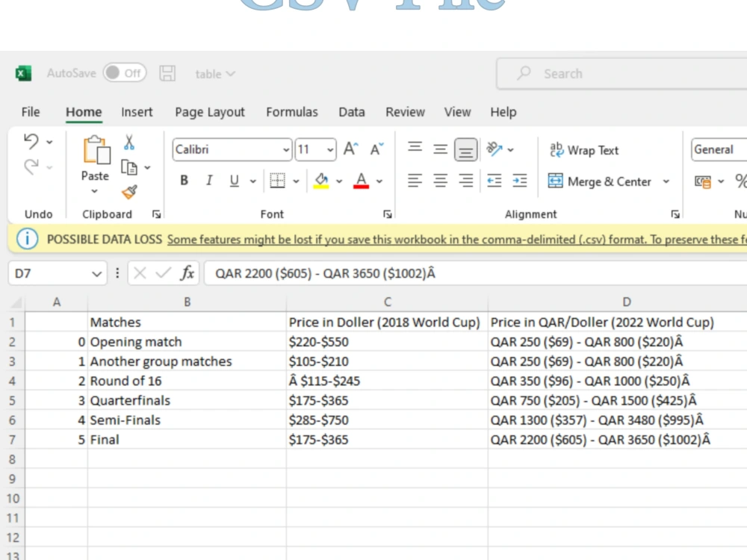Click the data loss warning link

(457, 239)
